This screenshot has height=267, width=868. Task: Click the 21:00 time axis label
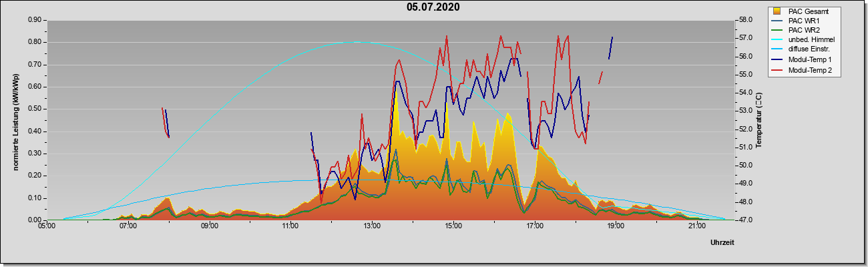click(696, 227)
